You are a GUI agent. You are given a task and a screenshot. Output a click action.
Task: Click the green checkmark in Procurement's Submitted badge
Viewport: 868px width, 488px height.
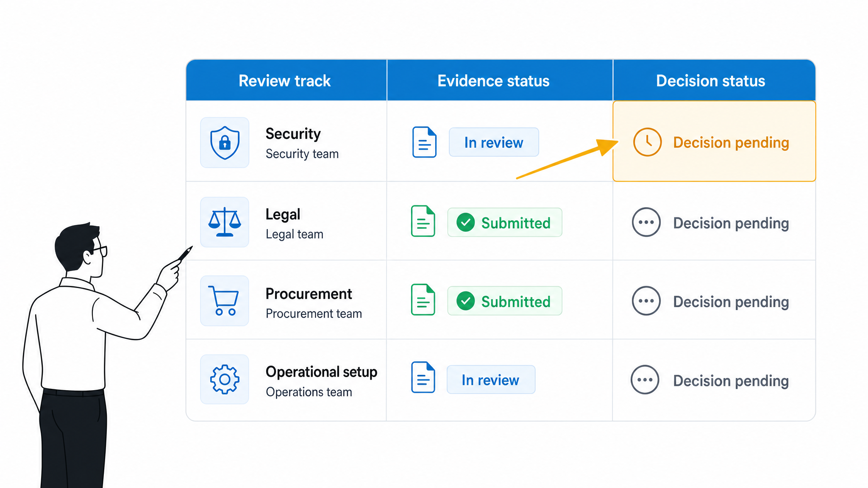[465, 301]
